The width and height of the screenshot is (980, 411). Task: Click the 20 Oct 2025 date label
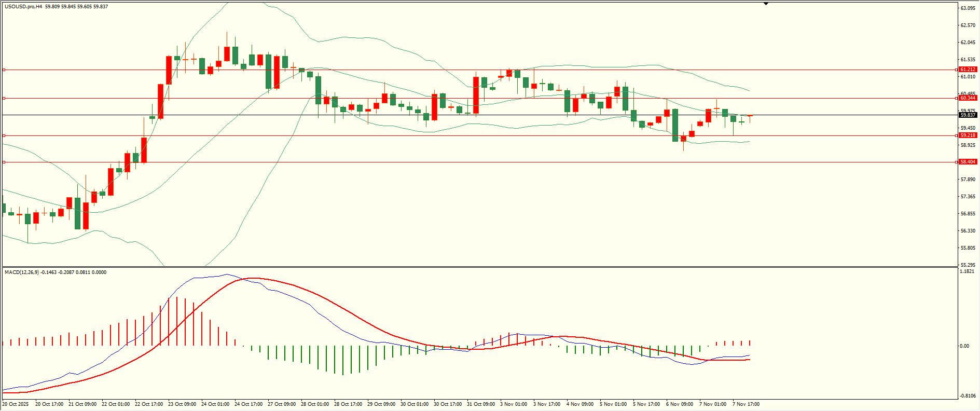[16, 404]
